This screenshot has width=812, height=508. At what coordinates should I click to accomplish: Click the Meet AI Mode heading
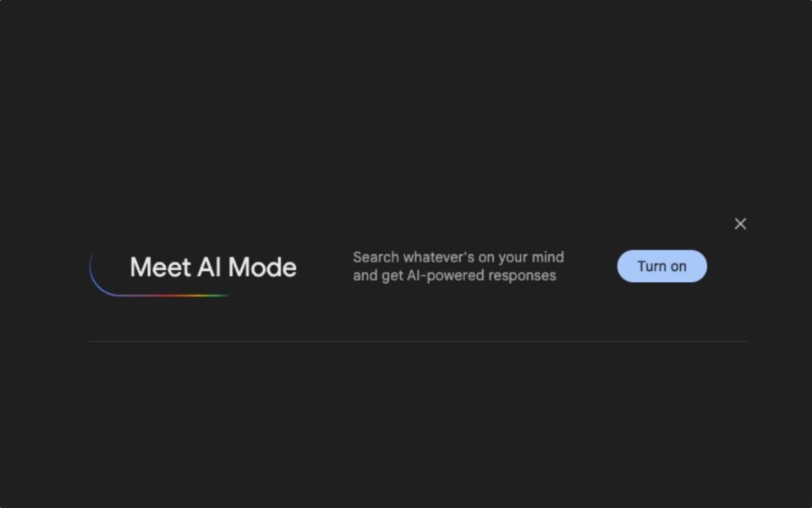click(213, 267)
